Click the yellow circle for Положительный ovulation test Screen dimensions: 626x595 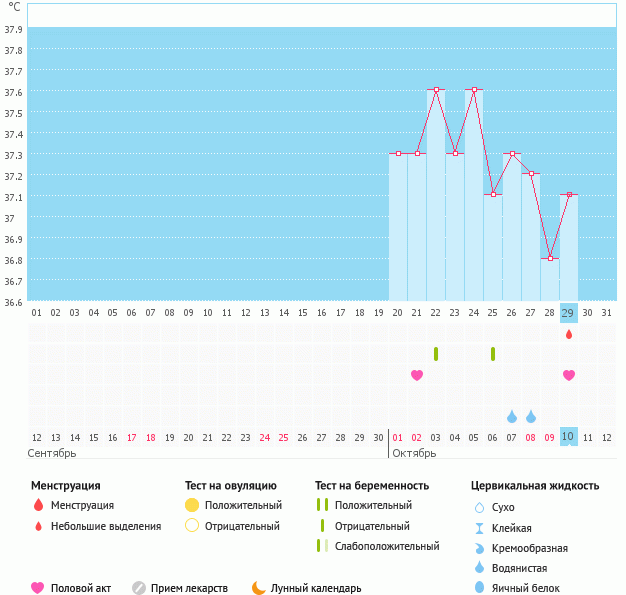coord(193,505)
